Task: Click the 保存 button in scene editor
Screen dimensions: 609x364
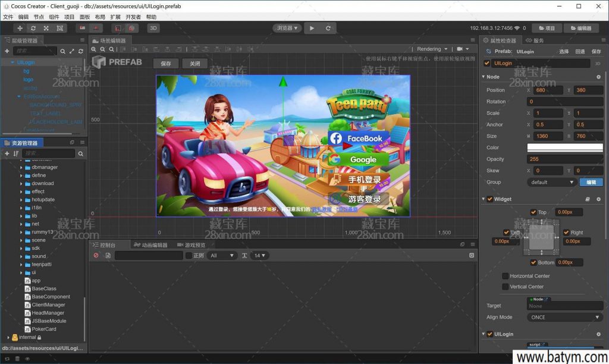Action: tap(166, 64)
